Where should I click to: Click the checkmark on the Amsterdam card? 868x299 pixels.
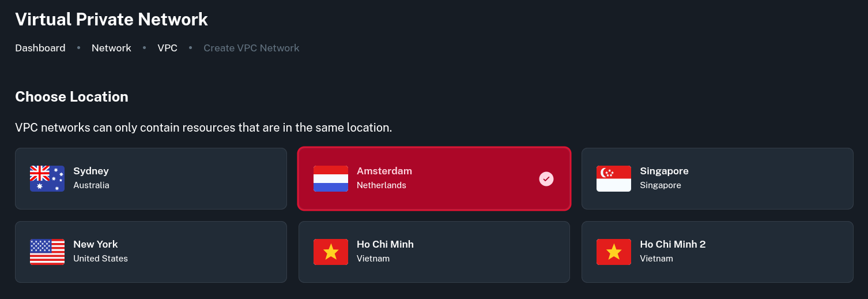click(546, 179)
